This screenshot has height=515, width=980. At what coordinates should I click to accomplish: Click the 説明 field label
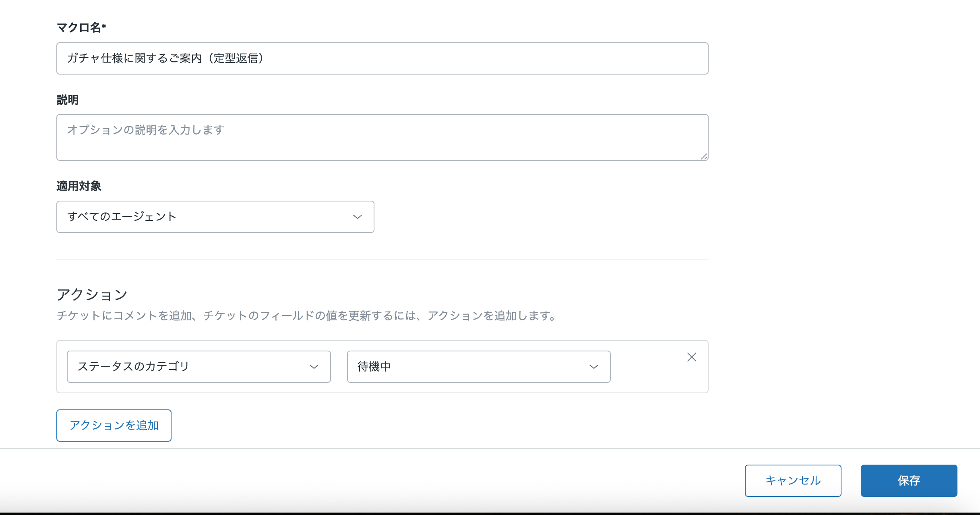(x=68, y=100)
